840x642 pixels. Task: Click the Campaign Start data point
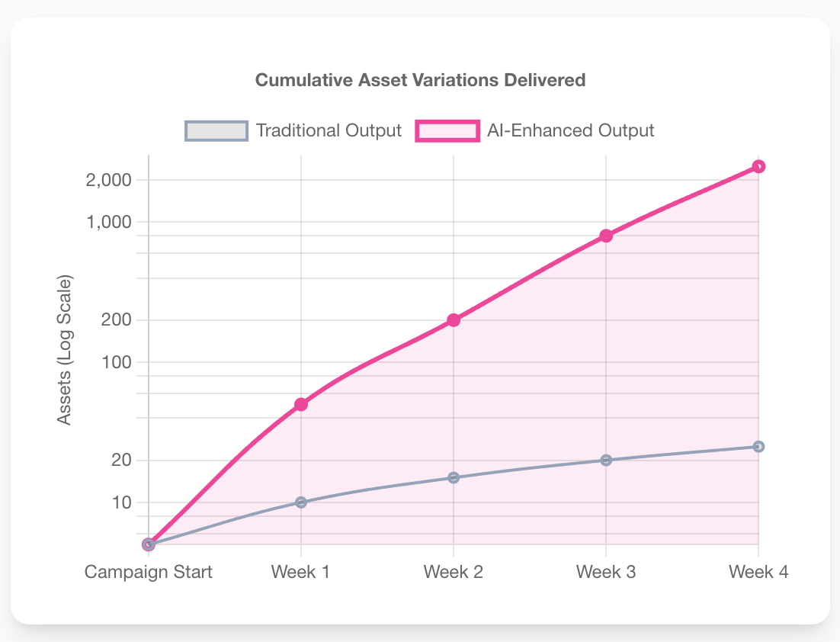pos(149,544)
